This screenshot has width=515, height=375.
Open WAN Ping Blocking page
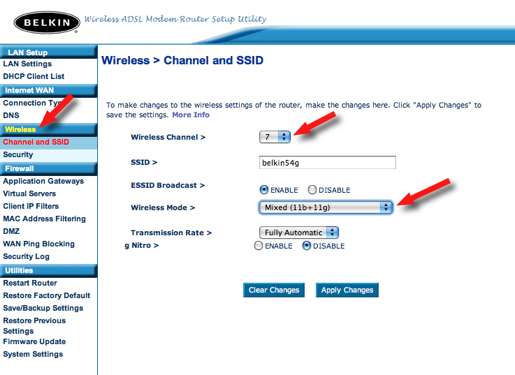pyautogui.click(x=39, y=244)
